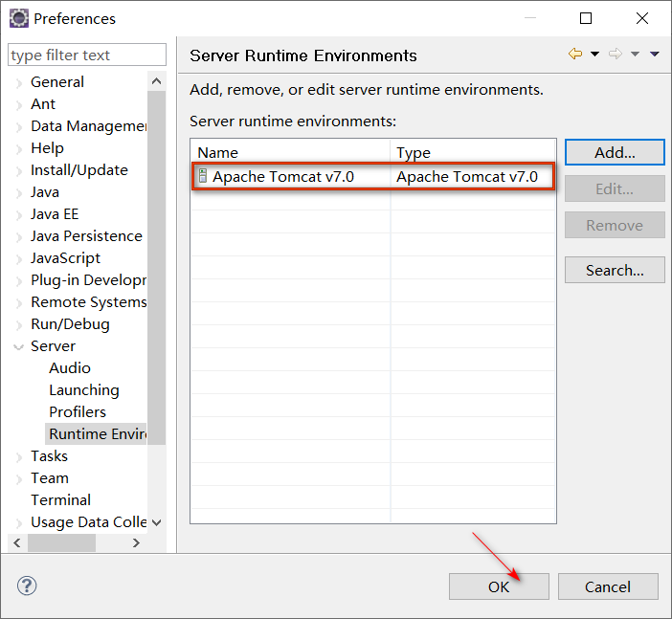Open the help question mark icon
This screenshot has width=672, height=619.
27,586
